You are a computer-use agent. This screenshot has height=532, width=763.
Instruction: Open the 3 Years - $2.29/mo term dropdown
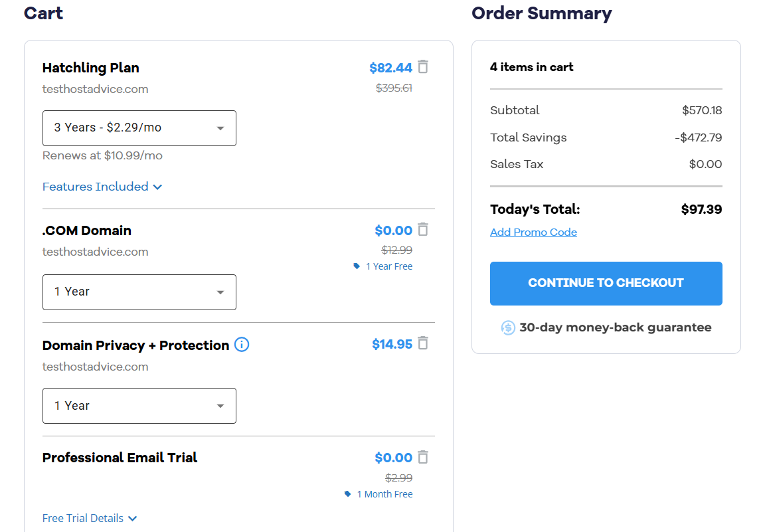click(x=139, y=128)
